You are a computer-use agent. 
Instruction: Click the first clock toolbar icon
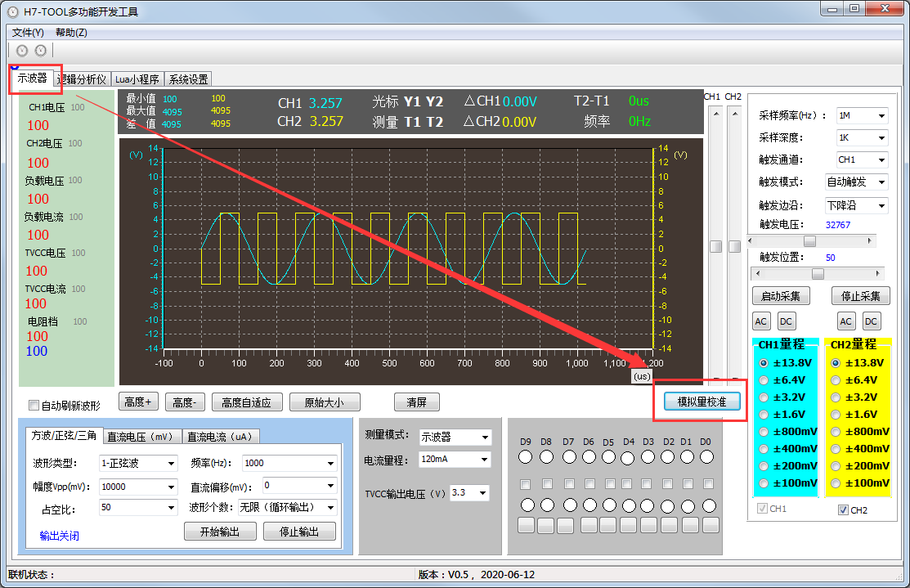22,51
